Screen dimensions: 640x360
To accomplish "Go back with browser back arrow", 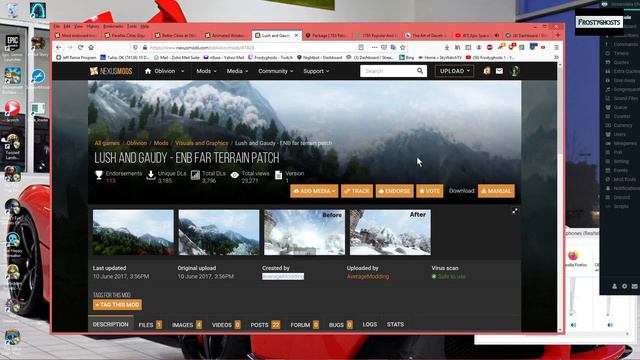I will coord(59,47).
